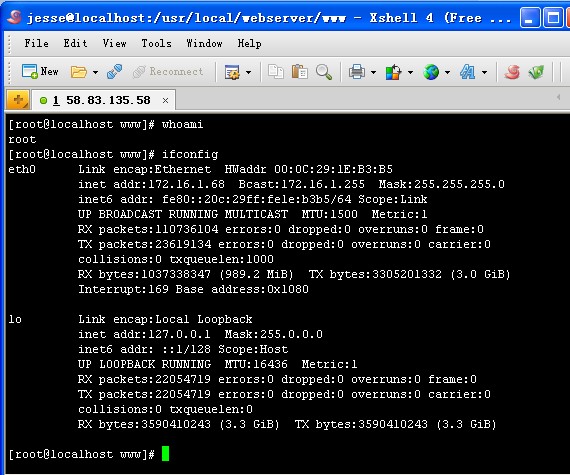Click the lo interface name

click(15, 319)
